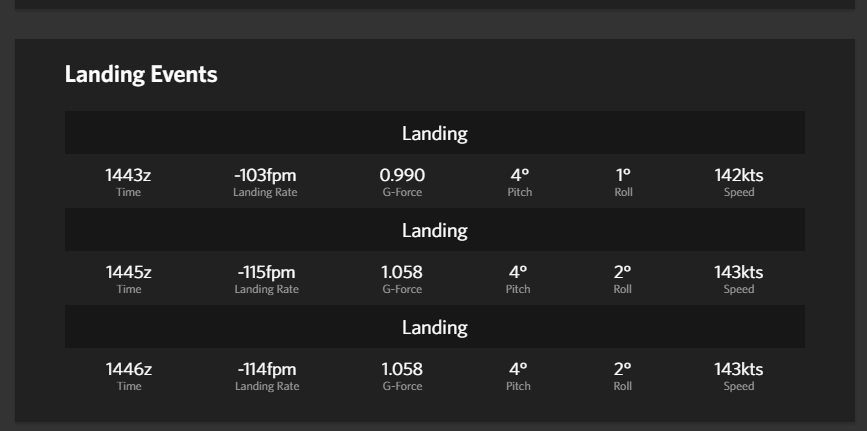Click the 0.990 G-Force value
Image resolution: width=867 pixels, height=431 pixels.
pos(402,175)
